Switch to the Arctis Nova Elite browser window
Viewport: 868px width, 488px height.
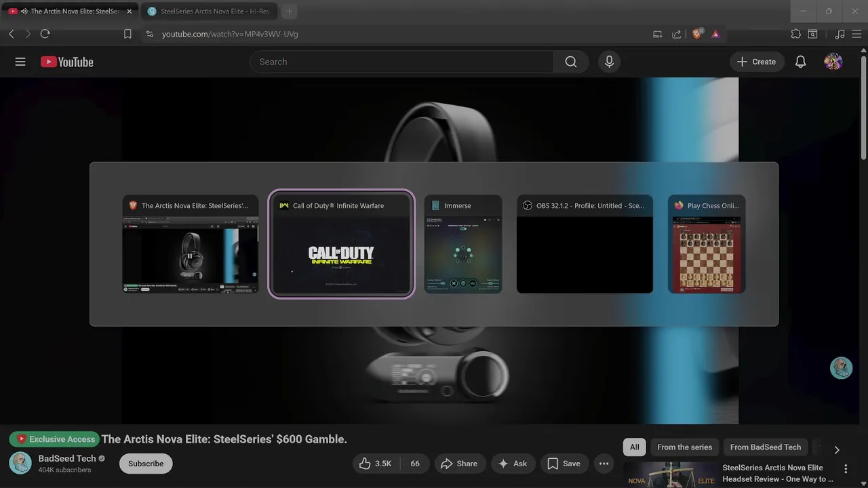coord(191,244)
